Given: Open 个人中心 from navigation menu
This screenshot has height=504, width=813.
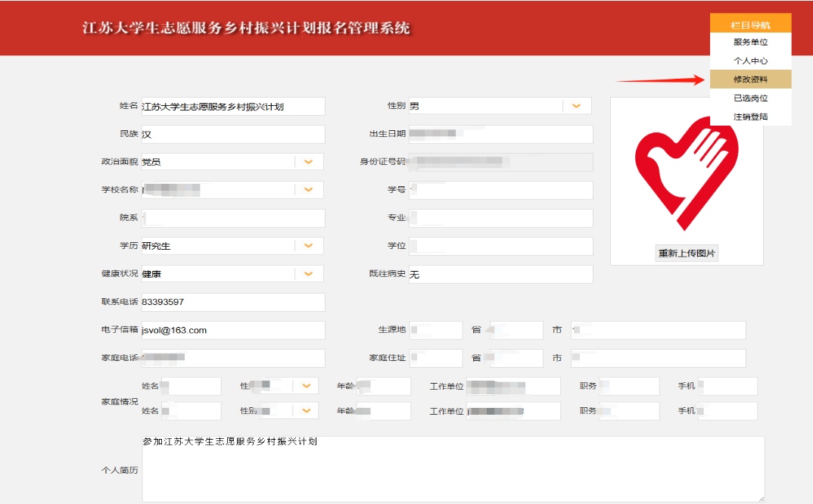Looking at the screenshot, I should click(x=750, y=61).
